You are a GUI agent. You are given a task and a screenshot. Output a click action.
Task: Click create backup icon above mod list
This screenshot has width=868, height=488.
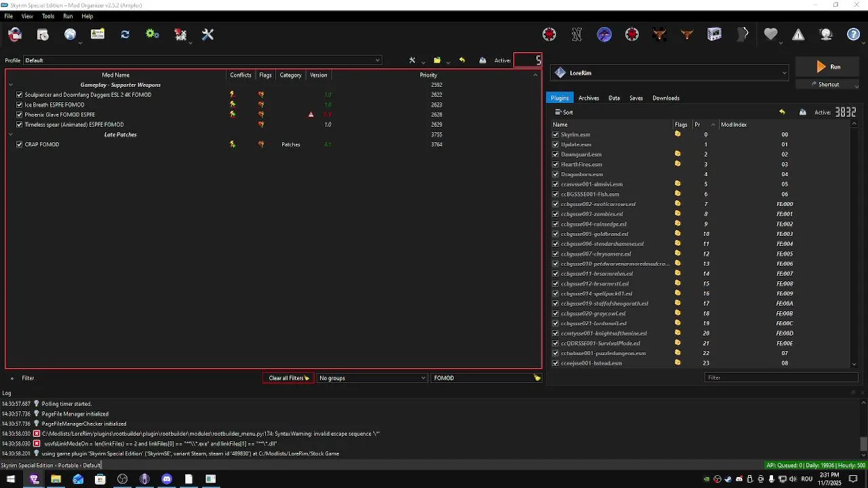coord(483,60)
